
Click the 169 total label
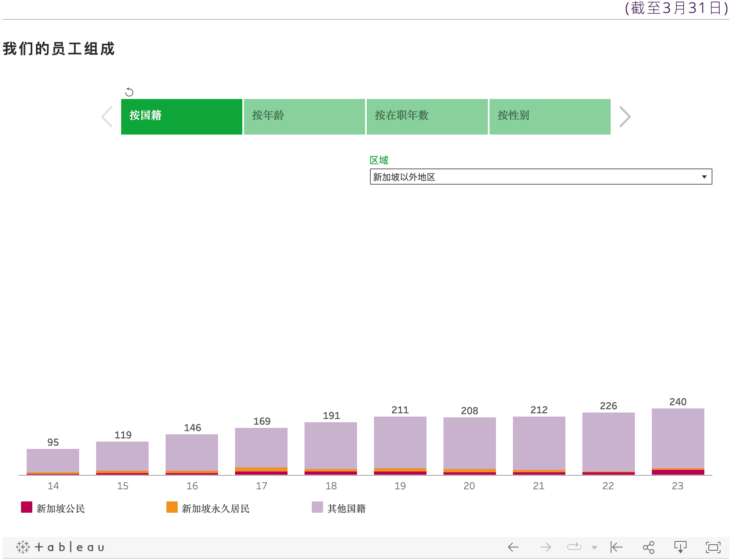tap(262, 421)
